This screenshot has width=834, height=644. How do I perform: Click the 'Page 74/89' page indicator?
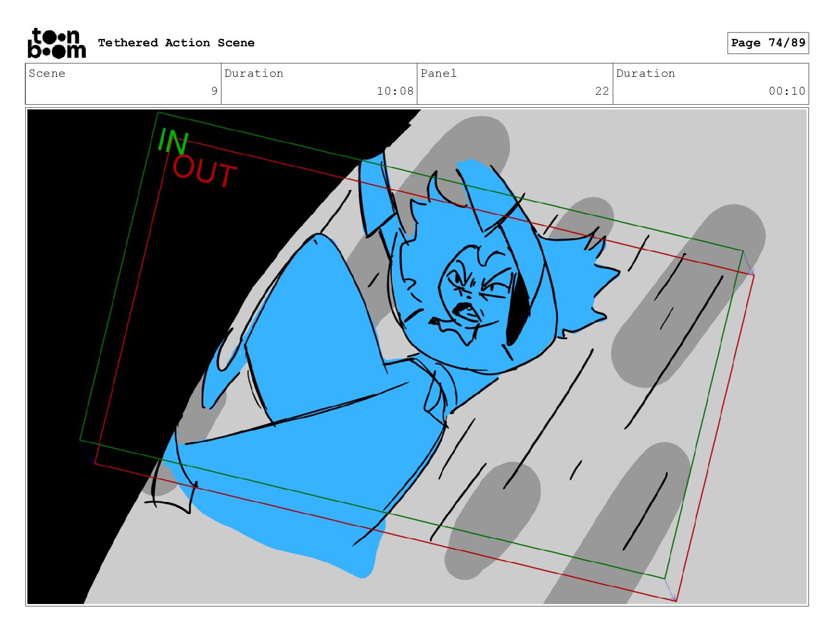click(x=768, y=43)
